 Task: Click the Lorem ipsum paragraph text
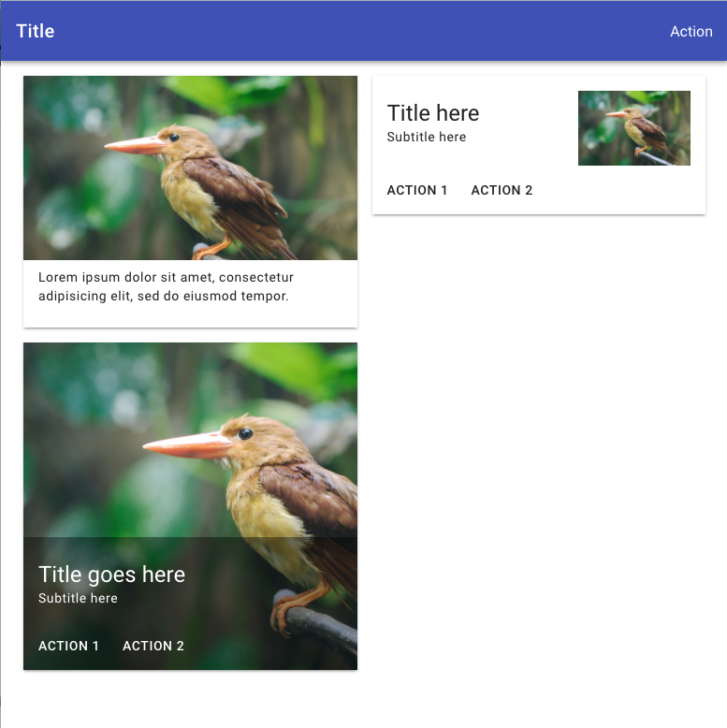[x=166, y=286]
